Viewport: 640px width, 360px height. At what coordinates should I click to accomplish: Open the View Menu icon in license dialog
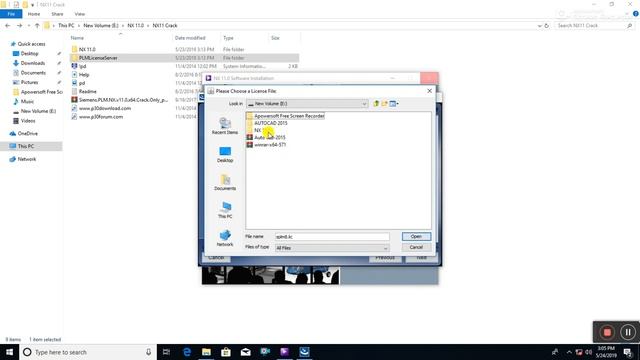pos(394,104)
